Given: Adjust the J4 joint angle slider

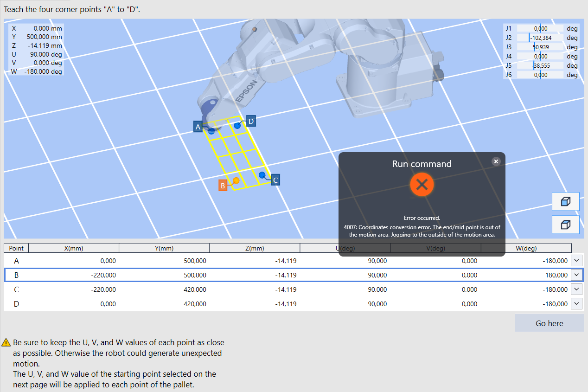Looking at the screenshot, I should pos(540,56).
